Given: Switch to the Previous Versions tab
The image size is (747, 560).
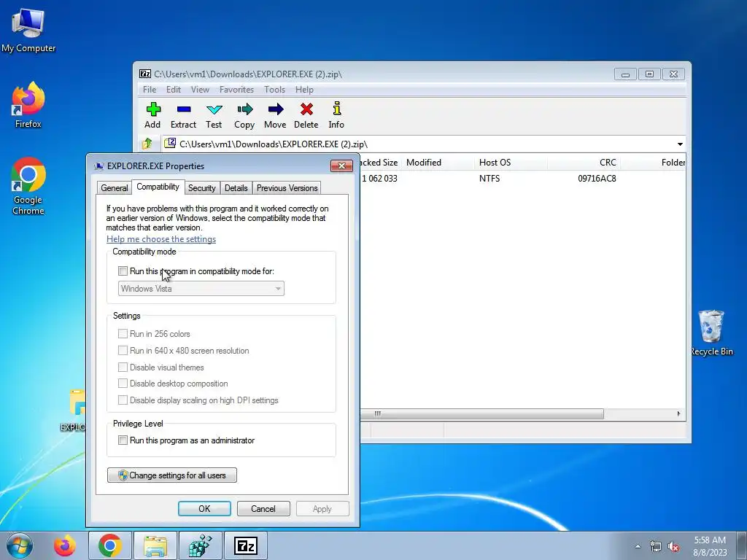Looking at the screenshot, I should (287, 188).
